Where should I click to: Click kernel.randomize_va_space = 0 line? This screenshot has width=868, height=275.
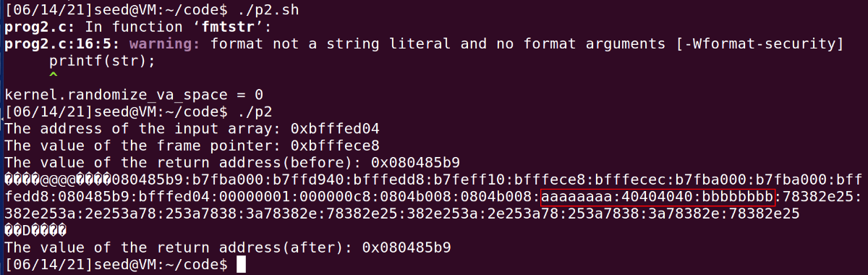[133, 95]
